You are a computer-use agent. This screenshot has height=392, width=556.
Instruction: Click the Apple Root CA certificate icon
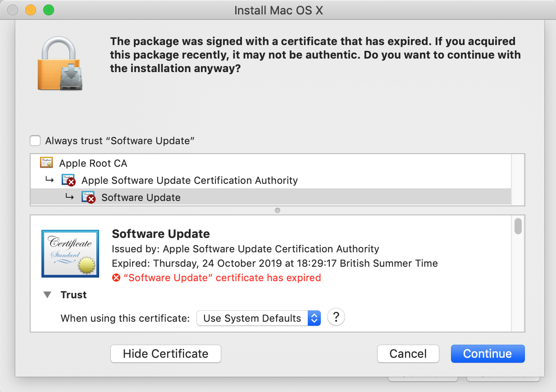tap(46, 163)
